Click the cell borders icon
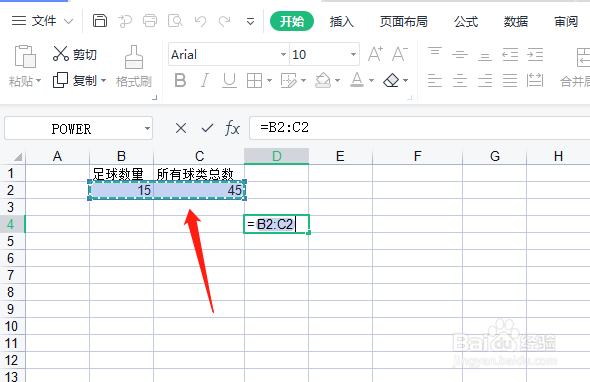 (x=254, y=80)
